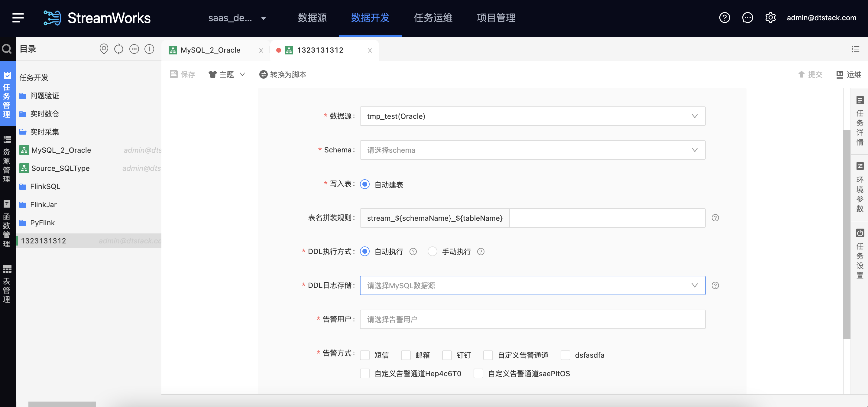The width and height of the screenshot is (868, 407).
Task: Open the tab list icon at top right
Action: (855, 49)
